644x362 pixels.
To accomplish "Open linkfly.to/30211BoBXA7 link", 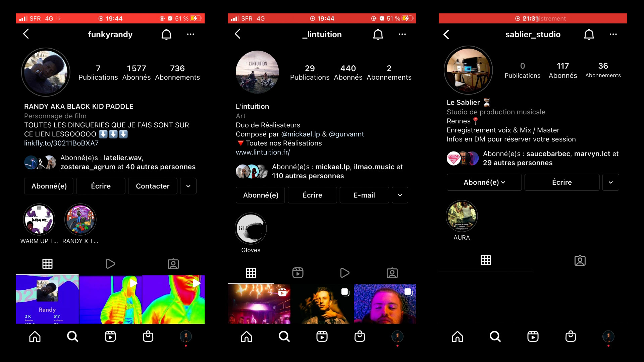I will (61, 143).
